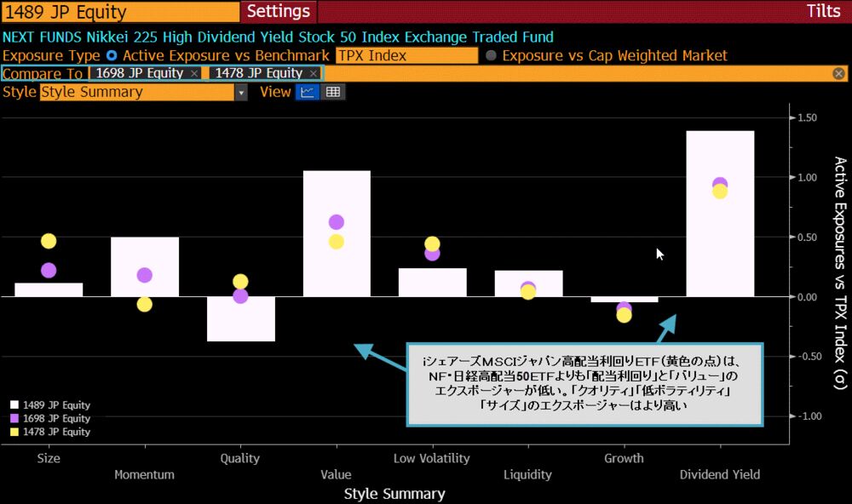
Task: Click white 1489 JP Equity legend swatch
Action: (14, 405)
